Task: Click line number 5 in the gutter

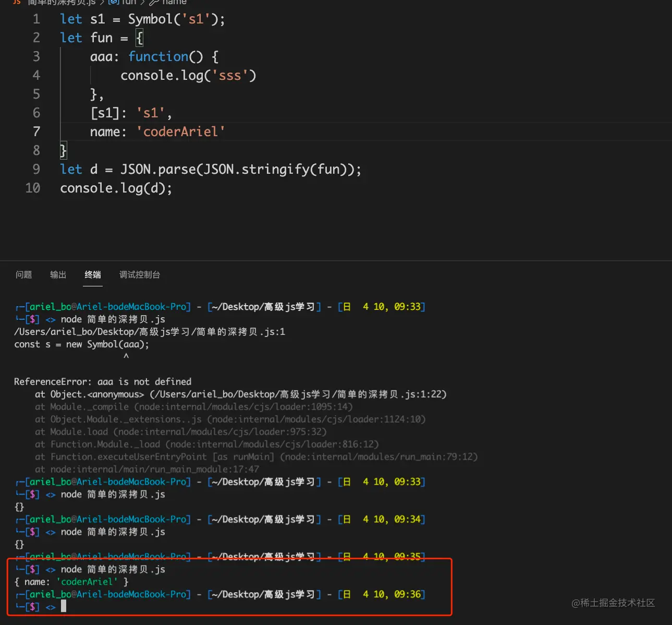Action: click(x=36, y=94)
